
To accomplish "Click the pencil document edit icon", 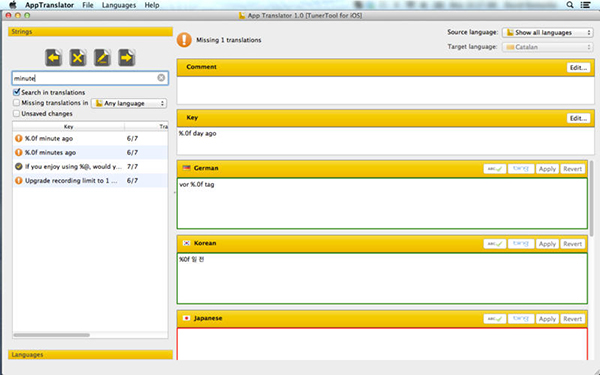I will (x=102, y=58).
